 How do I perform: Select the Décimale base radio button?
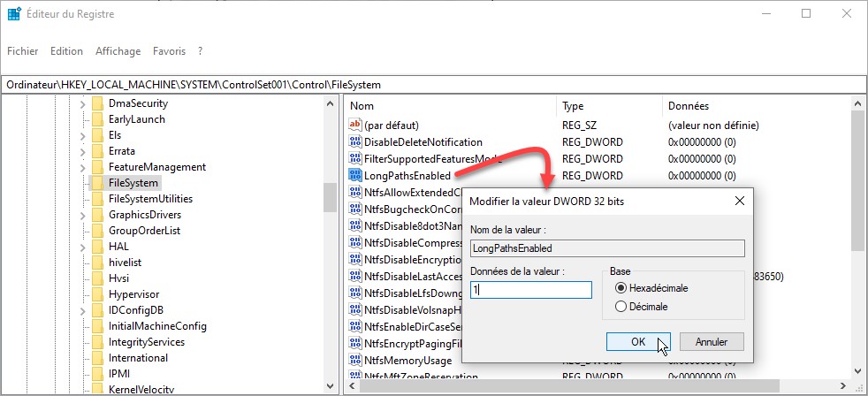(621, 307)
